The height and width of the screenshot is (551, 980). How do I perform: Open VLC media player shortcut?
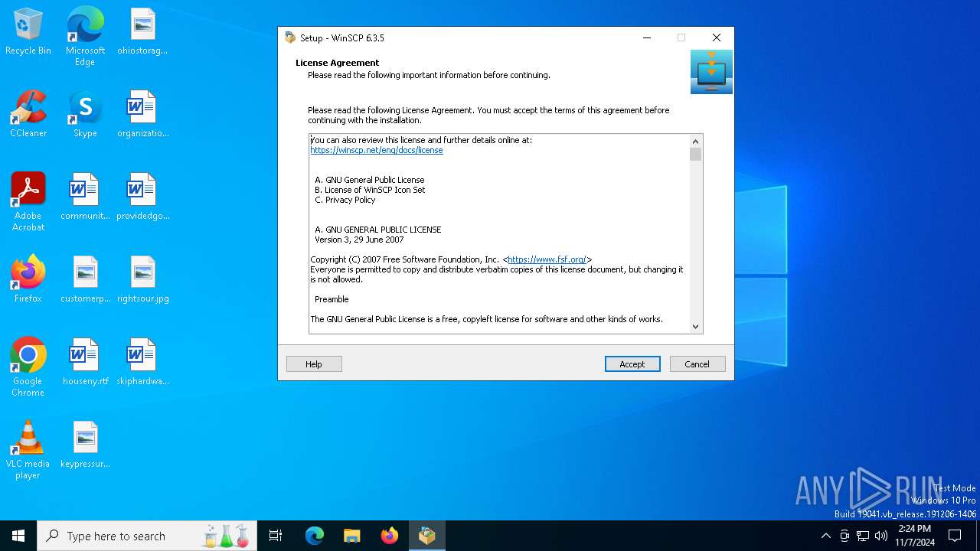click(x=28, y=451)
